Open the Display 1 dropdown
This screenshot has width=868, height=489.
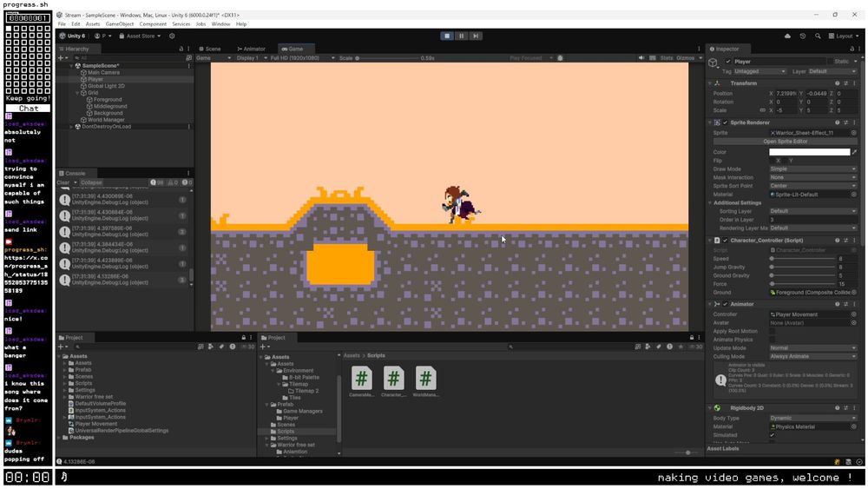pyautogui.click(x=252, y=58)
